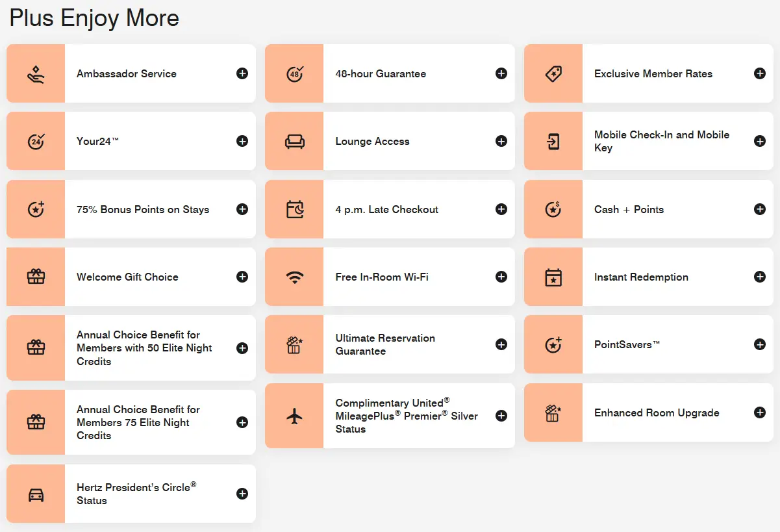Screen dimensions: 780x532
Task: Expand the PointSavers plus button
Action: [759, 344]
